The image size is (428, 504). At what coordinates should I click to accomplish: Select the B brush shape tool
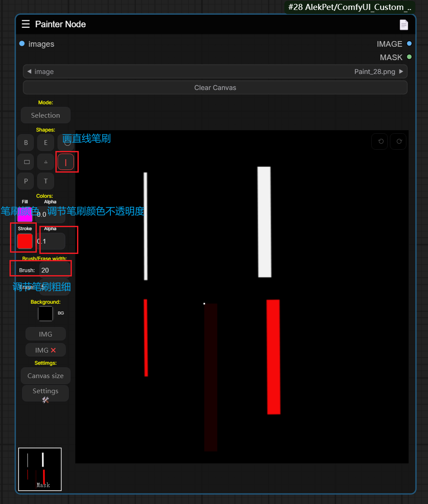pyautogui.click(x=26, y=143)
